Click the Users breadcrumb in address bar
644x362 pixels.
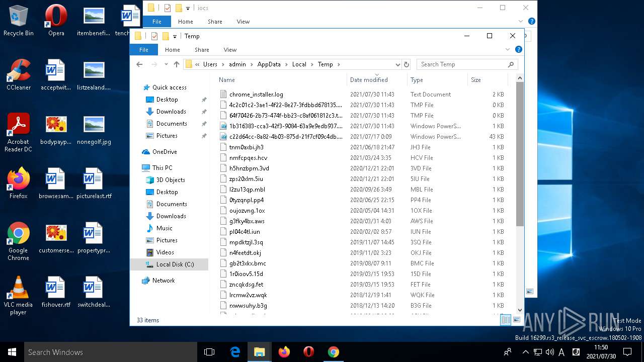pyautogui.click(x=210, y=64)
